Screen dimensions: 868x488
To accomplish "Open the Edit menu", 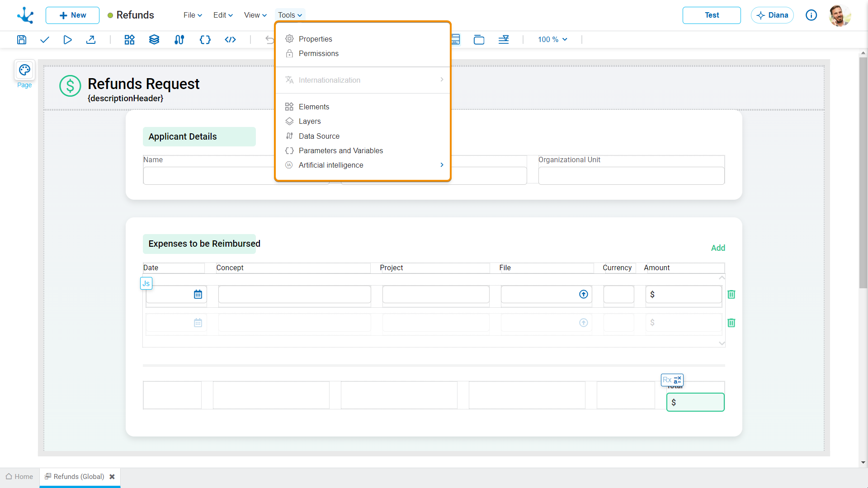I will pos(223,15).
